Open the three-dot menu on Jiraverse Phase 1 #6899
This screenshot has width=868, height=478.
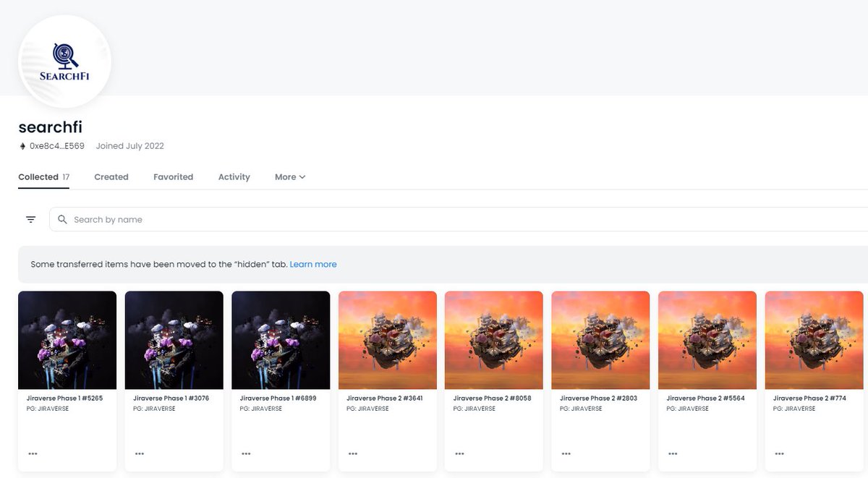pos(246,453)
